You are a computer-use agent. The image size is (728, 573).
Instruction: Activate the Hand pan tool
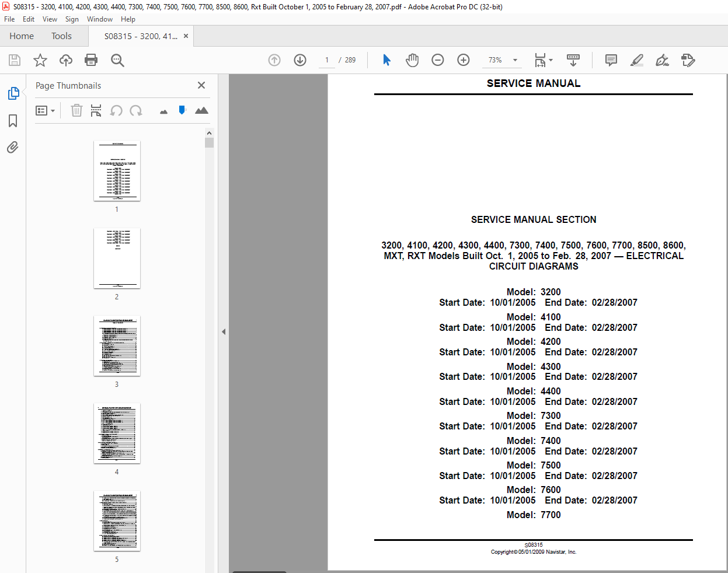412,60
